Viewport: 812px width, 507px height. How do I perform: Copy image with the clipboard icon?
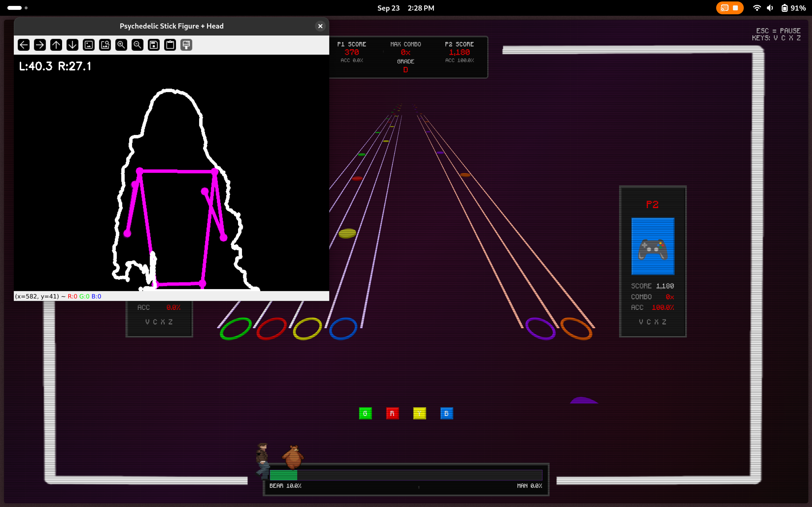(170, 45)
